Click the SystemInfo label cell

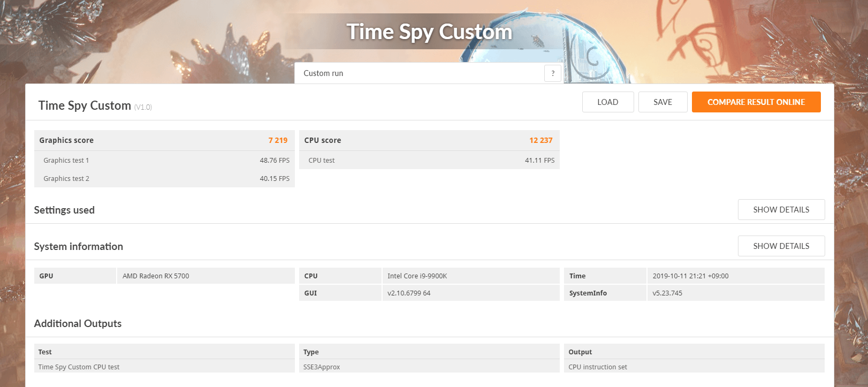pos(605,293)
